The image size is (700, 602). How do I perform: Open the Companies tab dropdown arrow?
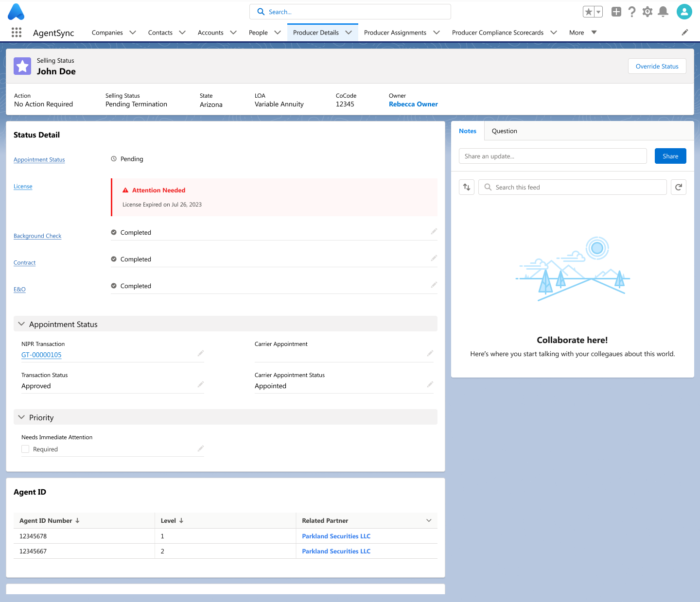pyautogui.click(x=133, y=33)
